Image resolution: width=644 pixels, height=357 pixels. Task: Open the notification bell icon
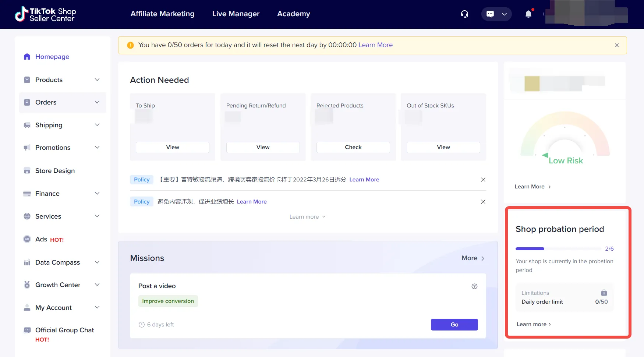(528, 14)
